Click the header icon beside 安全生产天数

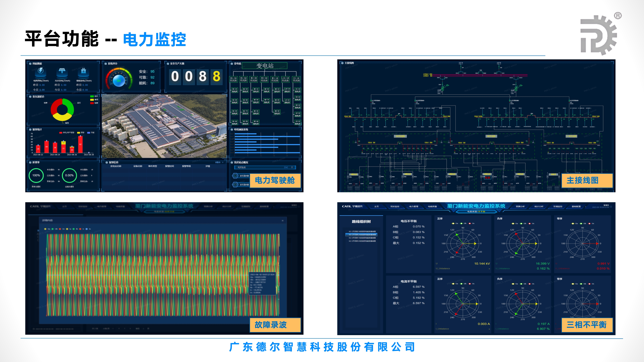(168, 64)
